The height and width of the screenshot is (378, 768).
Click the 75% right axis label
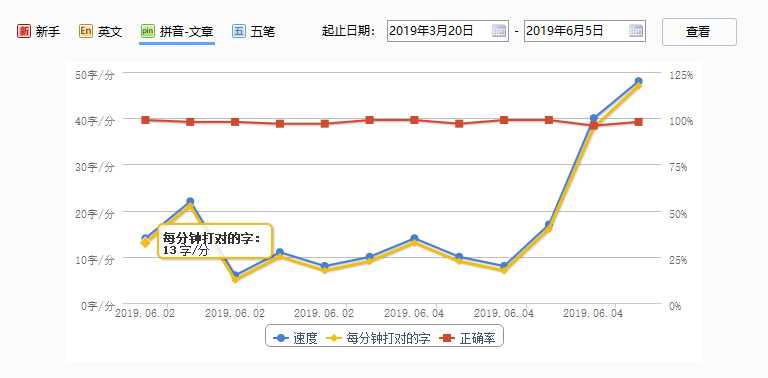[678, 167]
